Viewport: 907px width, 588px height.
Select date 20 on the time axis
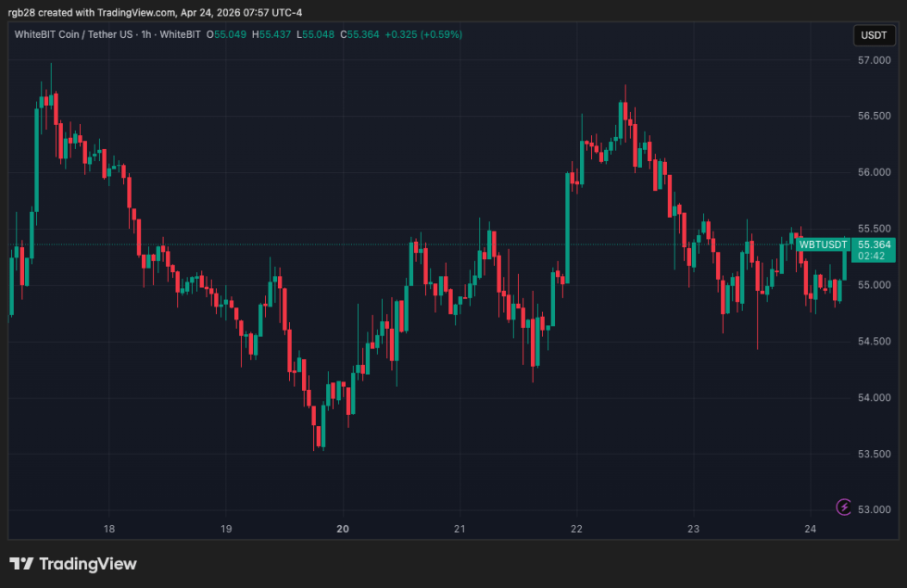[343, 530]
